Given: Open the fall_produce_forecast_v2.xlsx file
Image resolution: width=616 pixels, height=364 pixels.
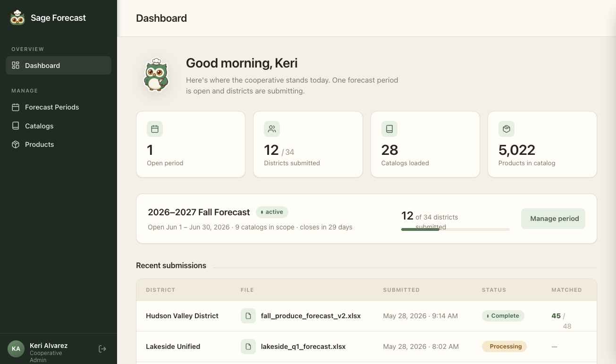Looking at the screenshot, I should pos(311,316).
